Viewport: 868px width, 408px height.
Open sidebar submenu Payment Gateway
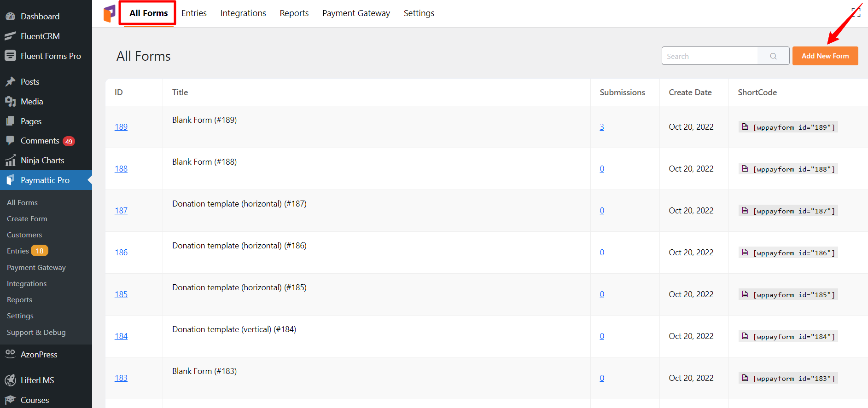[x=36, y=267]
